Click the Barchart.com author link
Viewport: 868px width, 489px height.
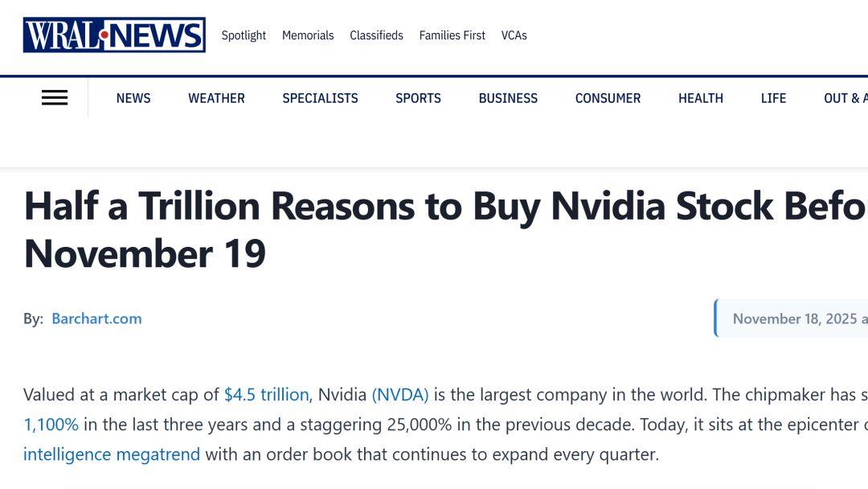96,318
